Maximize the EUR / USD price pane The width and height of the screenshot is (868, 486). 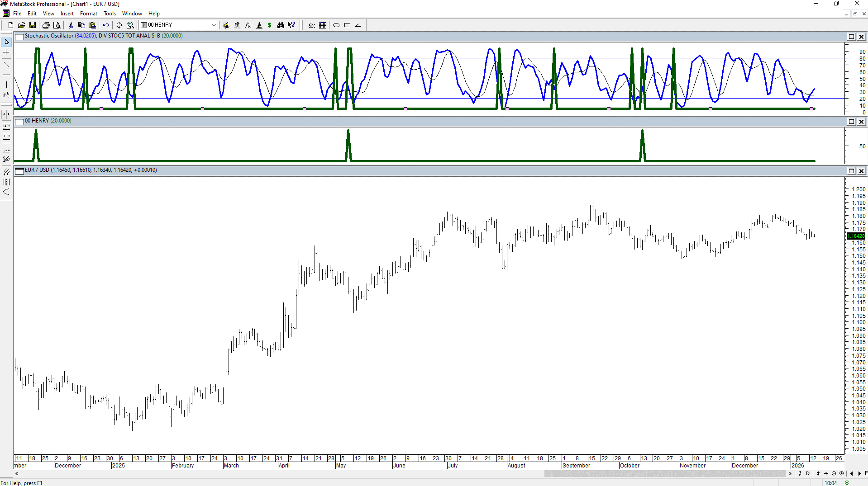pos(851,171)
